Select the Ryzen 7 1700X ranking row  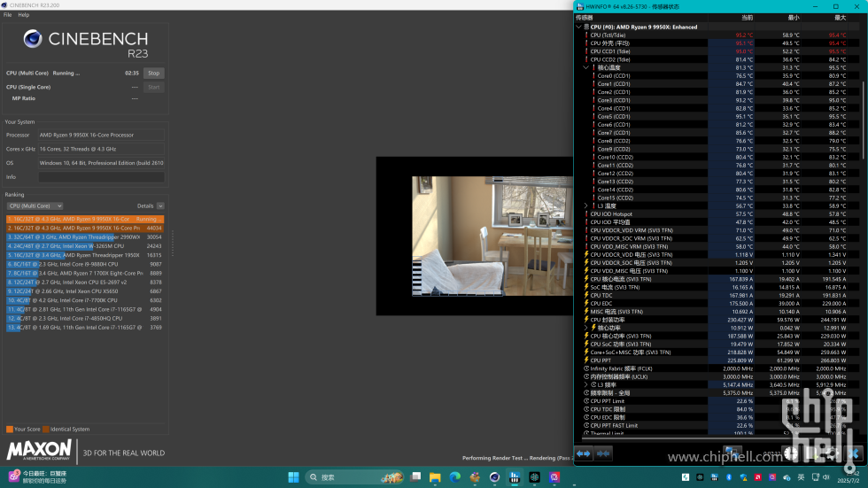[85, 274]
